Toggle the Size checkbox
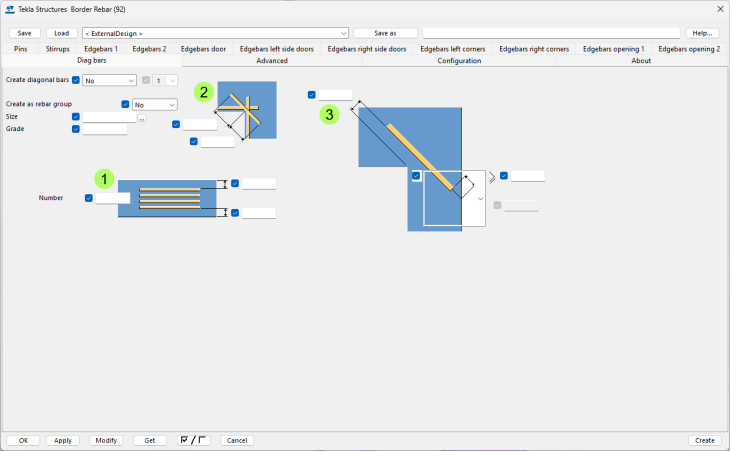This screenshot has width=730, height=451. click(76, 117)
